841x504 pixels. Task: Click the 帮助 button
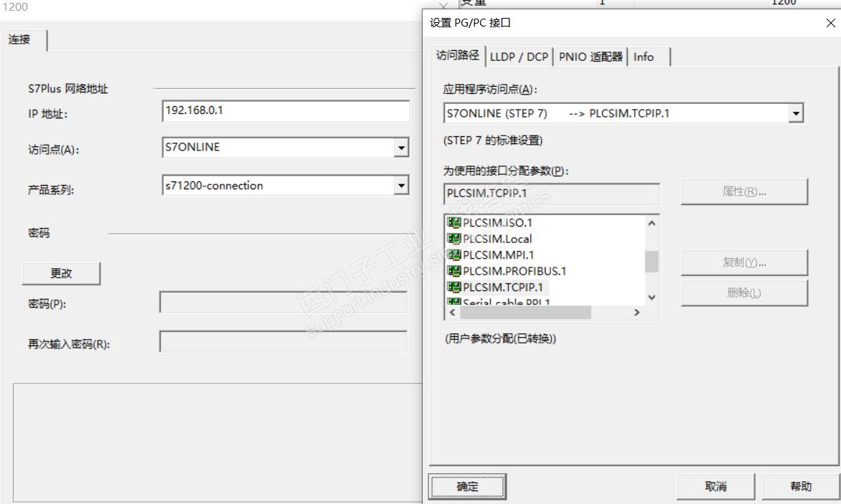click(x=801, y=486)
